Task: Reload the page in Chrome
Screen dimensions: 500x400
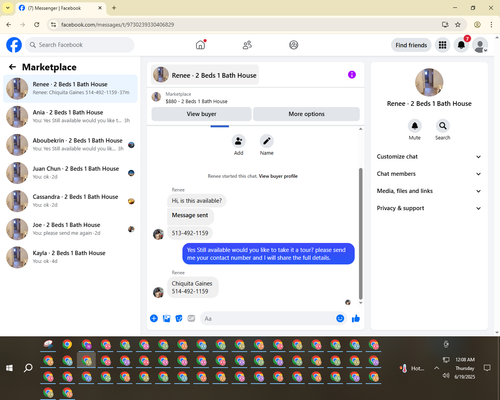Action: click(x=37, y=24)
